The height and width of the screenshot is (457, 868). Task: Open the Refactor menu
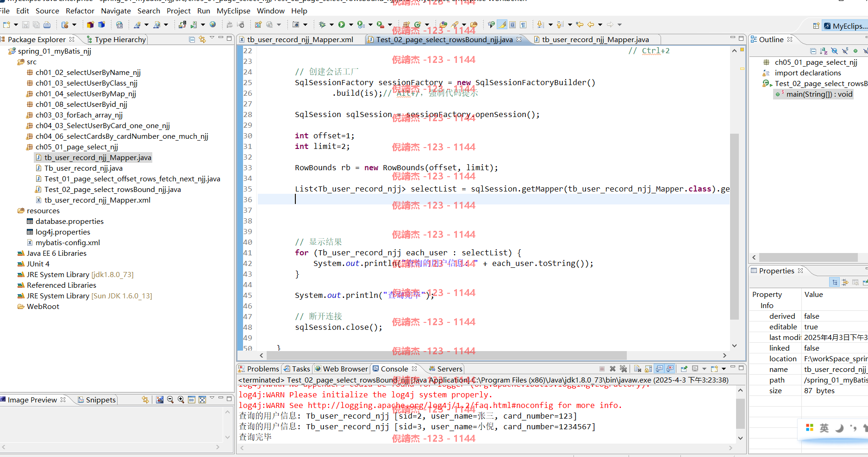[80, 11]
